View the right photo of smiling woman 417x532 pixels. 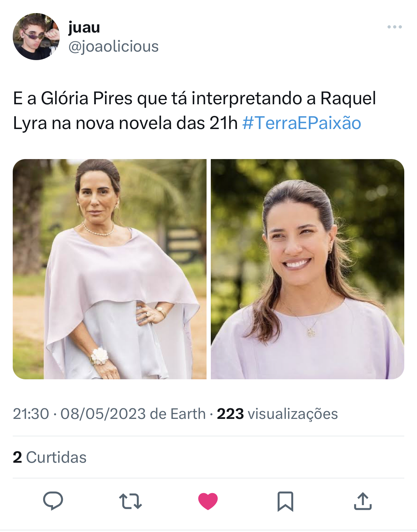(307, 269)
